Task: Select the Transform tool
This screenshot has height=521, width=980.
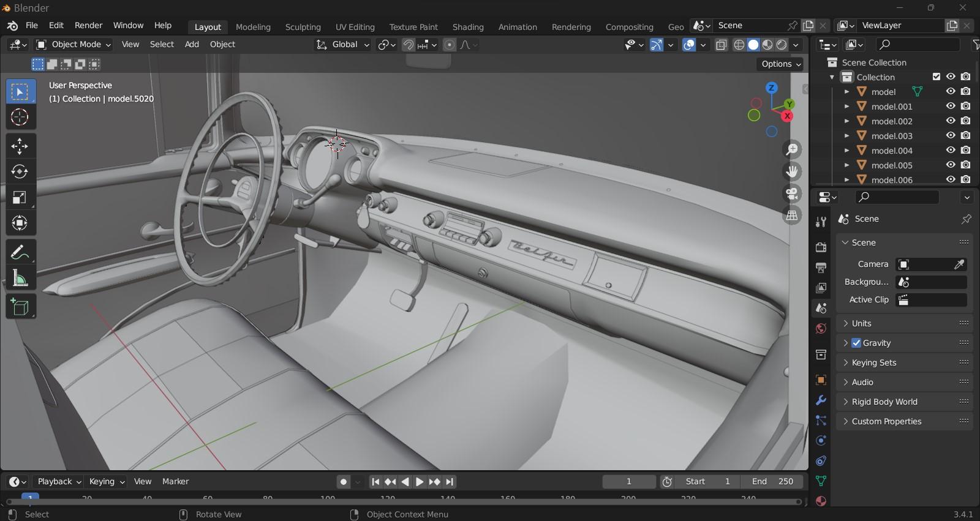Action: click(20, 223)
